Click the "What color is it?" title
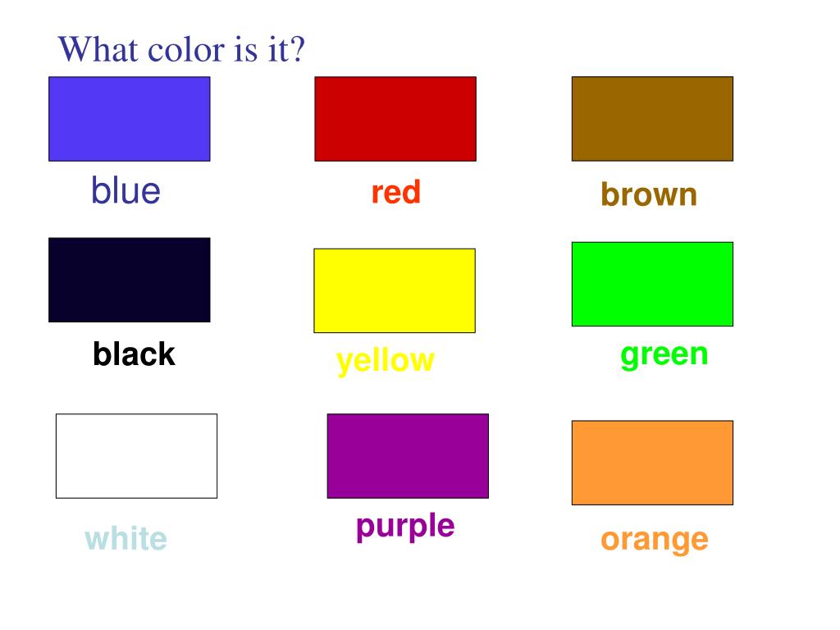Image resolution: width=840 pixels, height=630 pixels. [x=181, y=49]
